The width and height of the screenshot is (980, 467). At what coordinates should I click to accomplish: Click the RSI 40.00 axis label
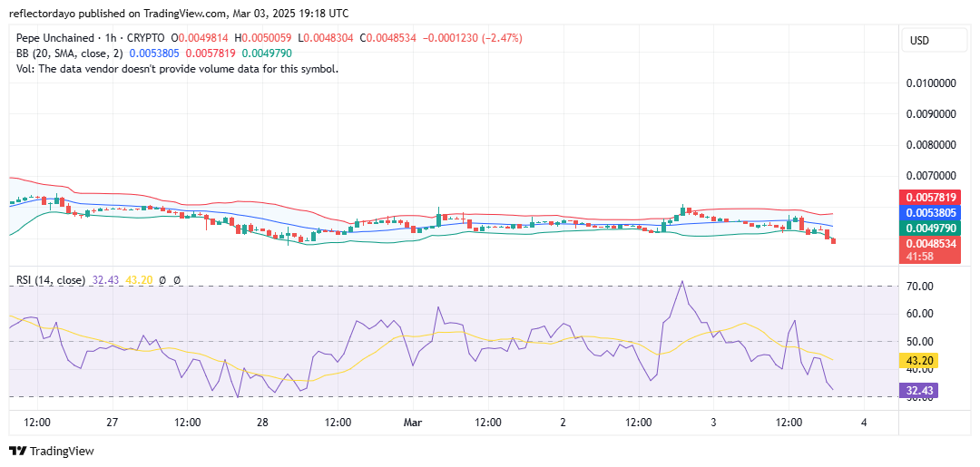pos(919,369)
